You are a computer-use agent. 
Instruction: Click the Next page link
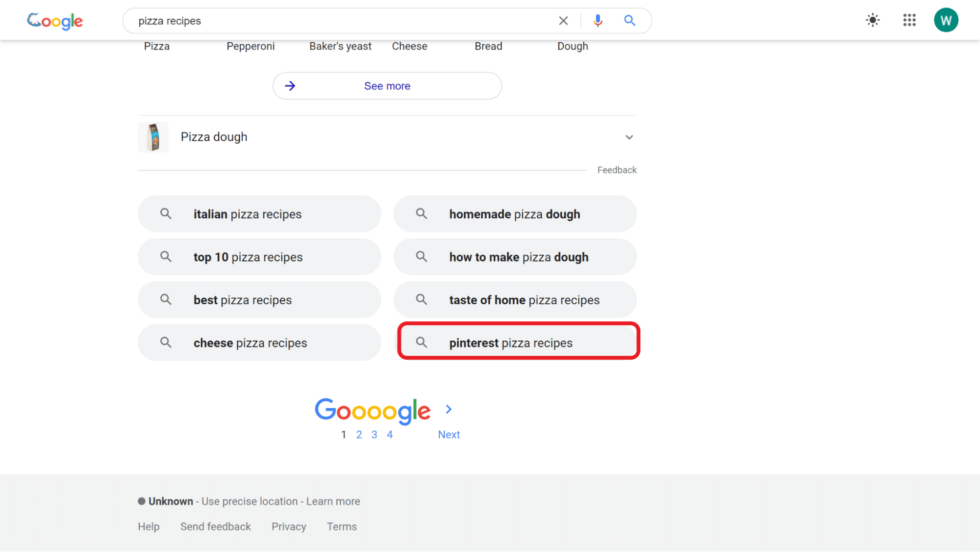point(449,434)
